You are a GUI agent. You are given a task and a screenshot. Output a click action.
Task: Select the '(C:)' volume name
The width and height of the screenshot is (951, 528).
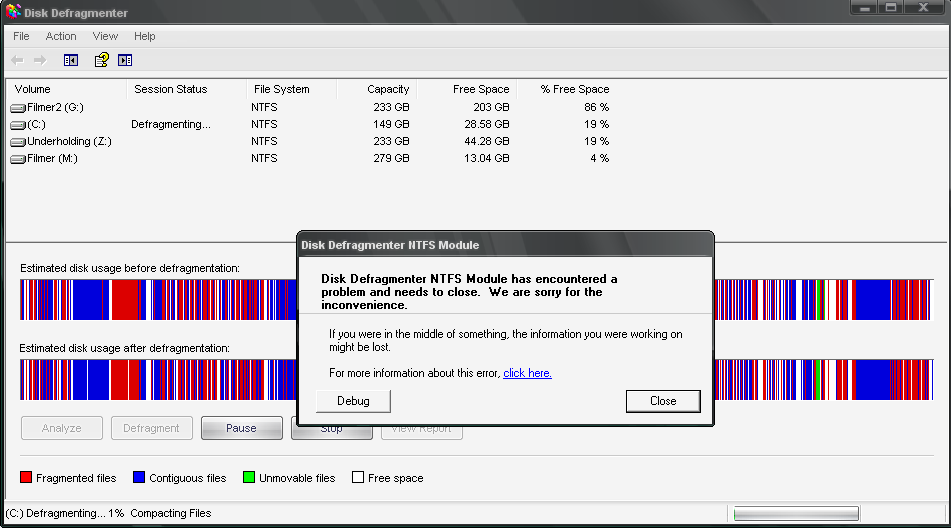click(36, 124)
